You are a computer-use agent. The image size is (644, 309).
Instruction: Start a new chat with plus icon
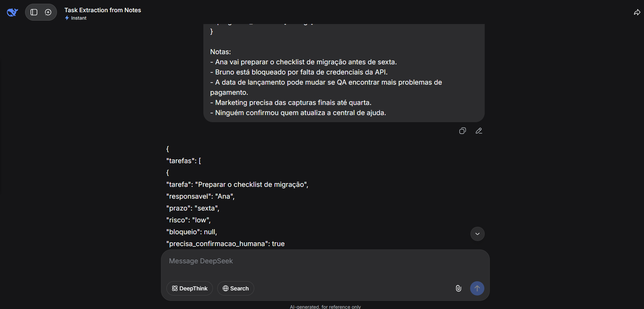pyautogui.click(x=48, y=13)
